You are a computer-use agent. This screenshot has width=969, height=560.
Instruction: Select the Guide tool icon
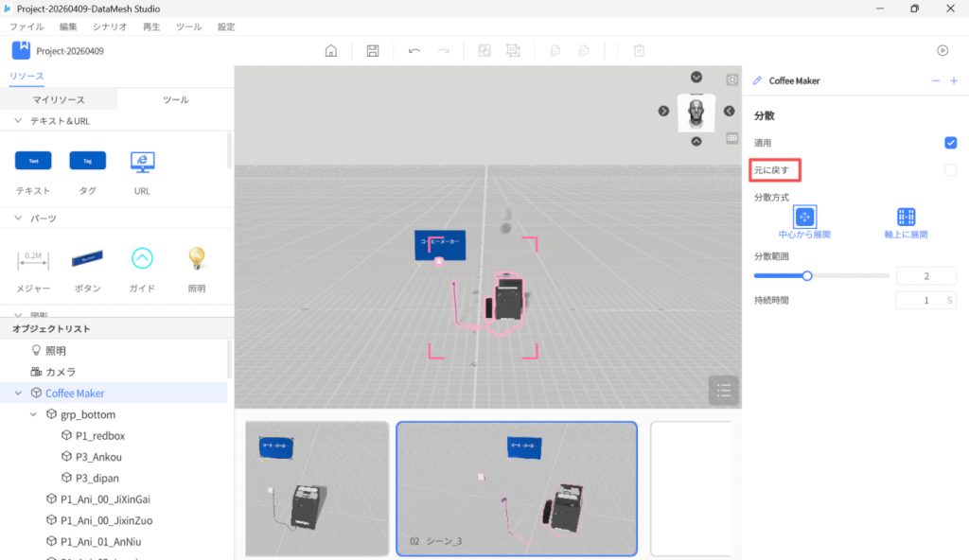(142, 258)
